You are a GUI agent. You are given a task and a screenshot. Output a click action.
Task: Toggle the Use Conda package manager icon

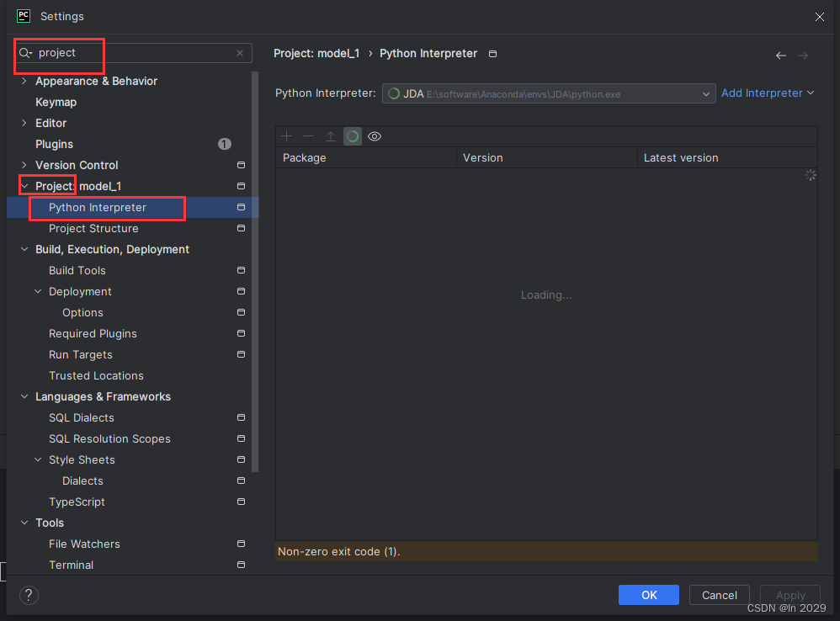[353, 136]
